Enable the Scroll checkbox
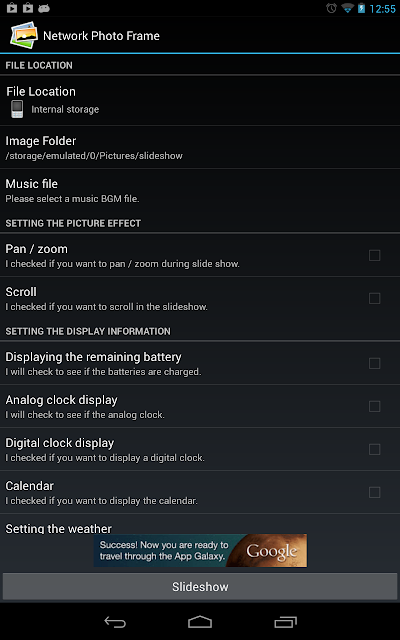Image resolution: width=400 pixels, height=640 pixels. click(x=374, y=298)
